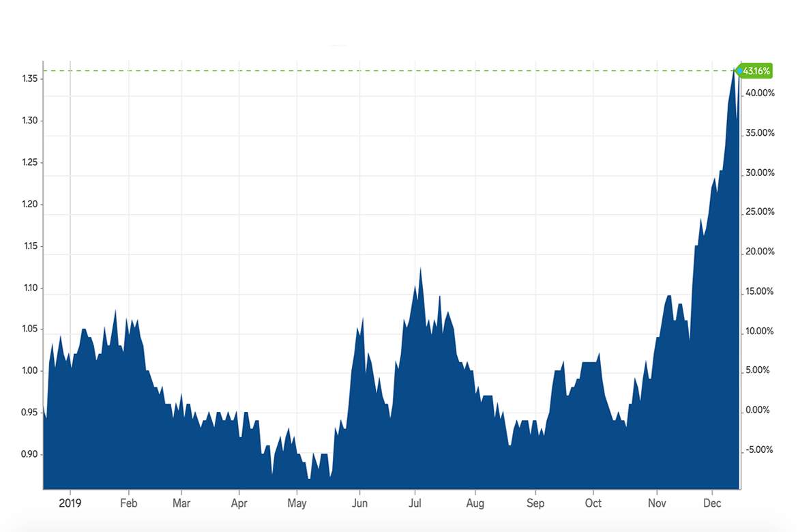Click the Oct month label
Viewport: 798px width, 532px height.
click(593, 503)
